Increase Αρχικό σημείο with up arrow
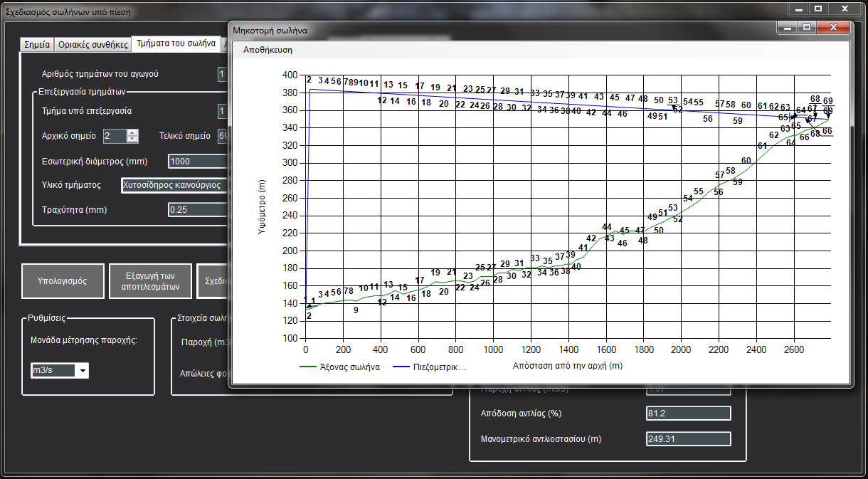This screenshot has height=479, width=868. pyautogui.click(x=132, y=132)
